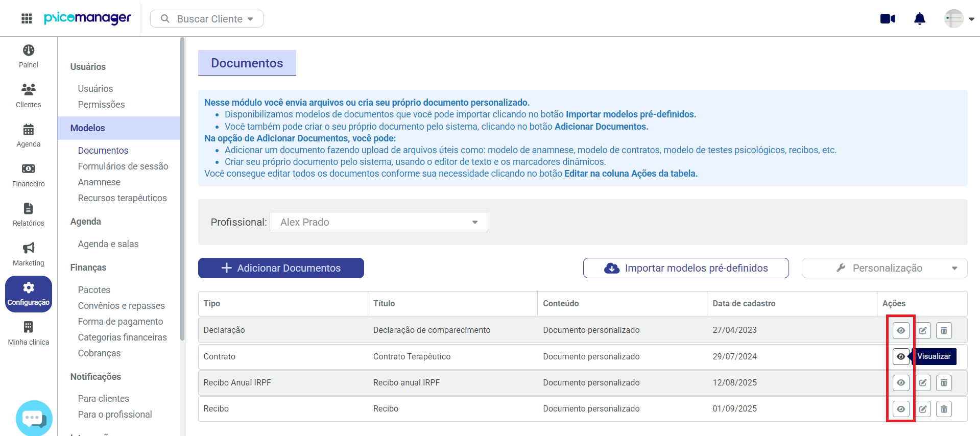Click Adicionar Documentos button
Image resolution: width=980 pixels, height=436 pixels.
tap(281, 268)
